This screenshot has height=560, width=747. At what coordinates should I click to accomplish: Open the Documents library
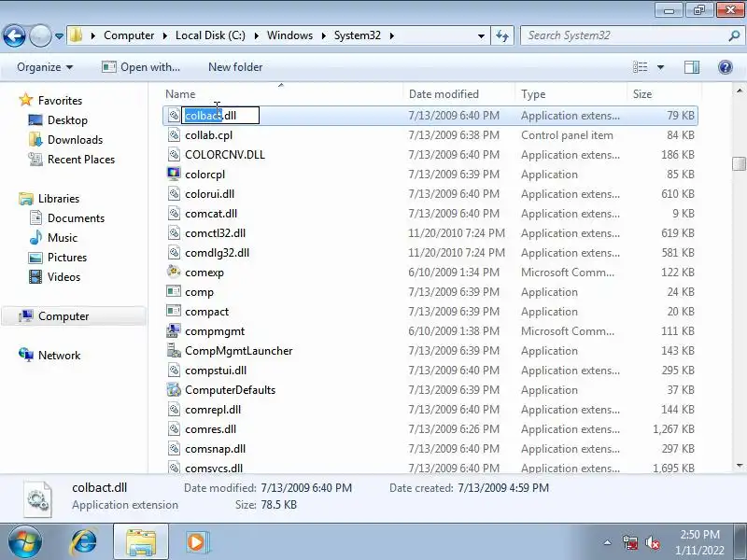pos(76,218)
